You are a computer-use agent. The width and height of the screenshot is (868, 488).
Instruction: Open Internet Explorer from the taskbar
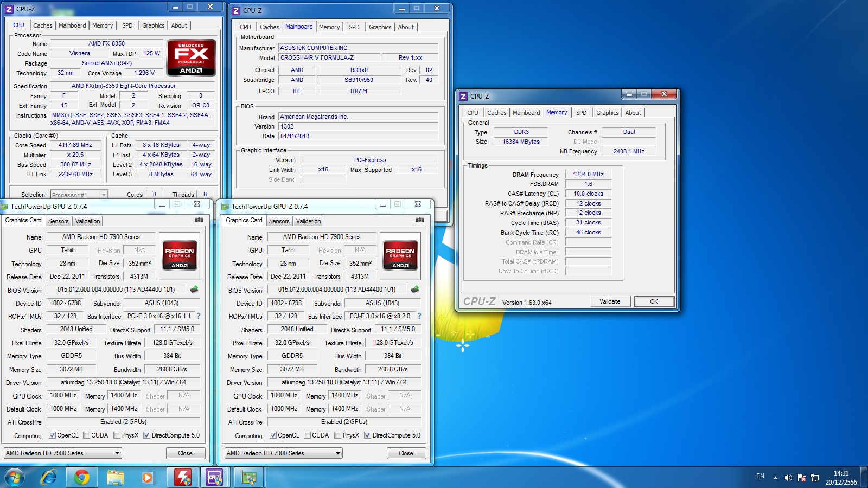[49, 477]
